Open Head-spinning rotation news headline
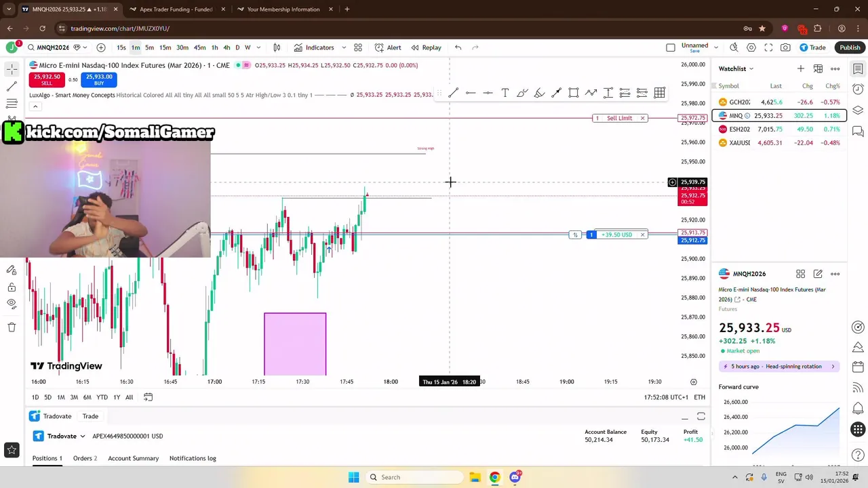868x488 pixels. coord(778,367)
